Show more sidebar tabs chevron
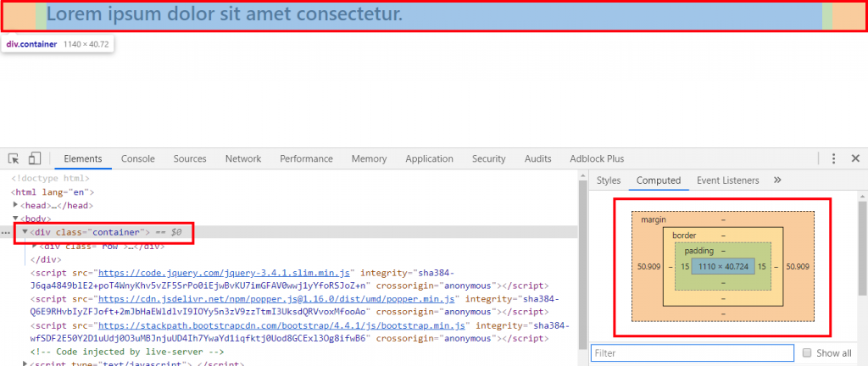 point(776,180)
